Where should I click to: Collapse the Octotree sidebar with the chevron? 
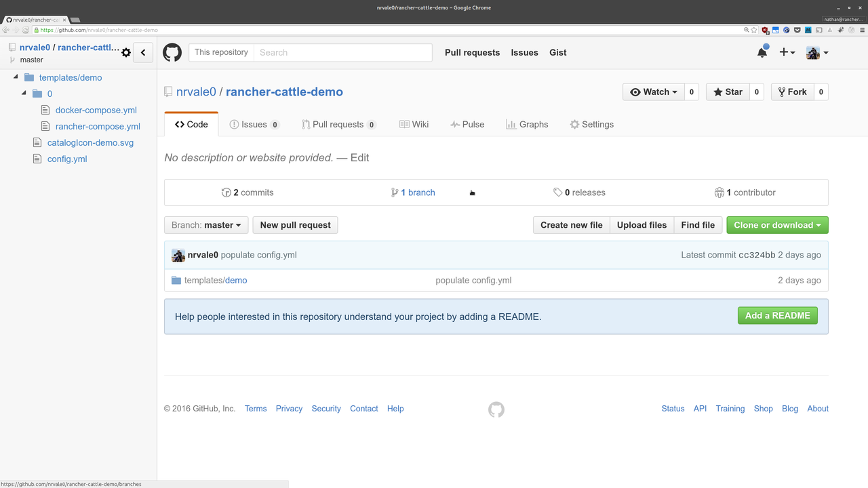[143, 52]
